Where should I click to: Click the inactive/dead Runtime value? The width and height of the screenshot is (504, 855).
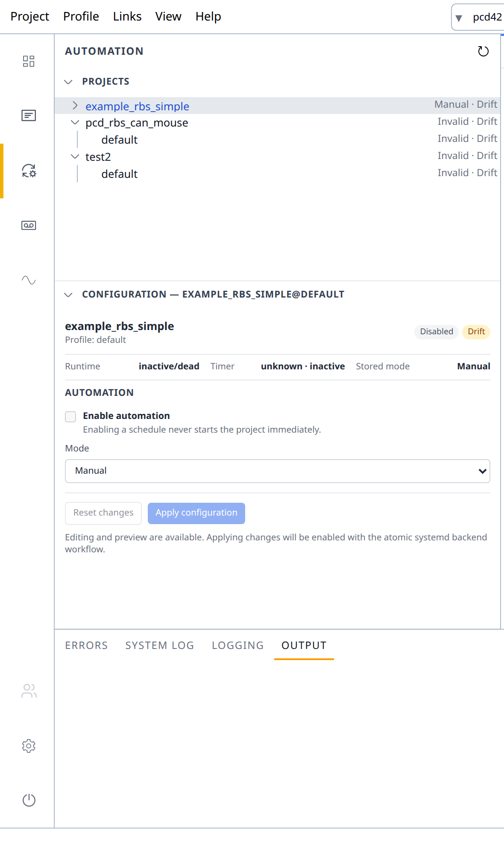pyautogui.click(x=169, y=366)
